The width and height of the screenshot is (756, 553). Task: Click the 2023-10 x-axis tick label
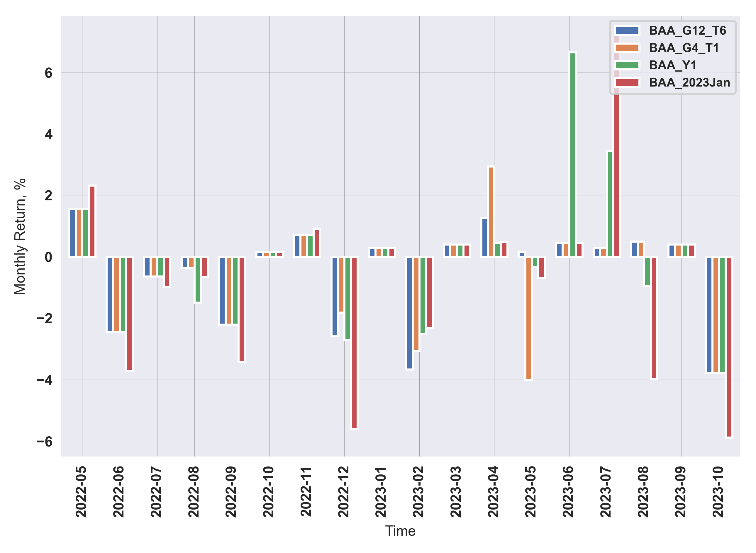pos(718,491)
